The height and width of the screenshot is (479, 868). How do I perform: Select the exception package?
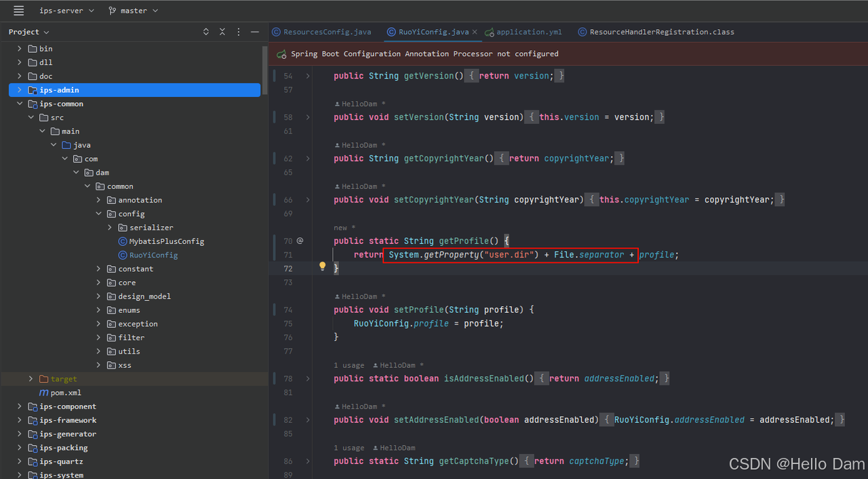132,324
